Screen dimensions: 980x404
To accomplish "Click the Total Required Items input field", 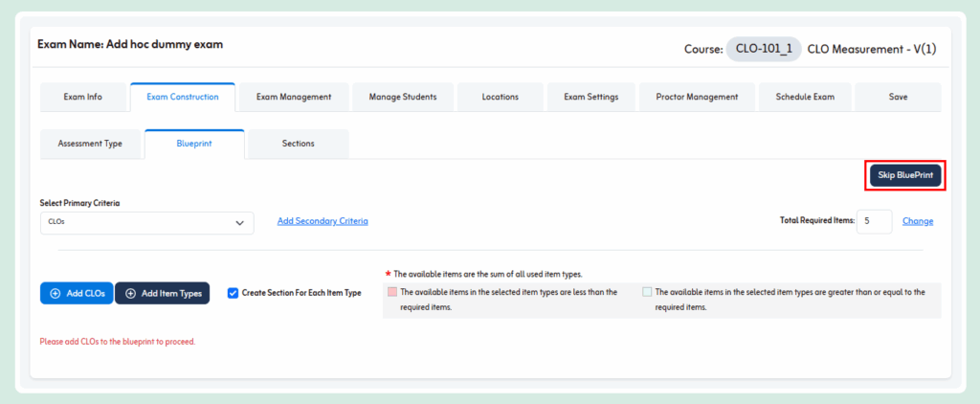I will tap(874, 221).
